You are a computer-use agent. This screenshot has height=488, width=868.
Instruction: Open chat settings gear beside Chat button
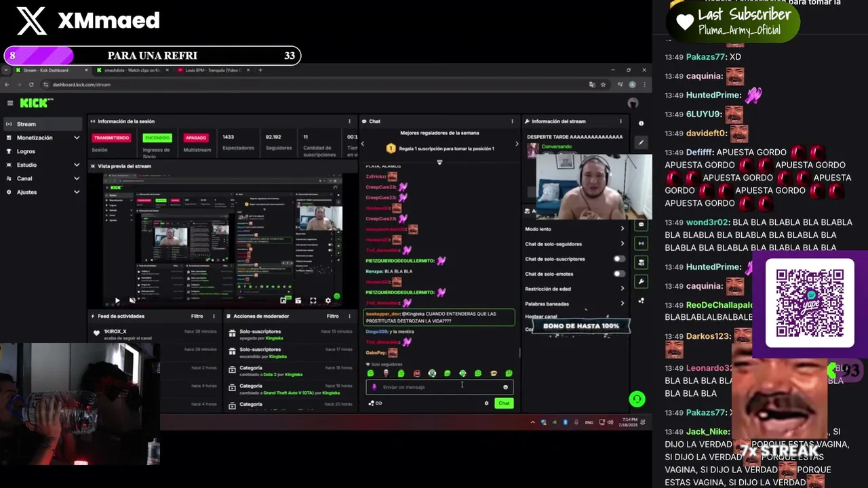[x=486, y=403]
